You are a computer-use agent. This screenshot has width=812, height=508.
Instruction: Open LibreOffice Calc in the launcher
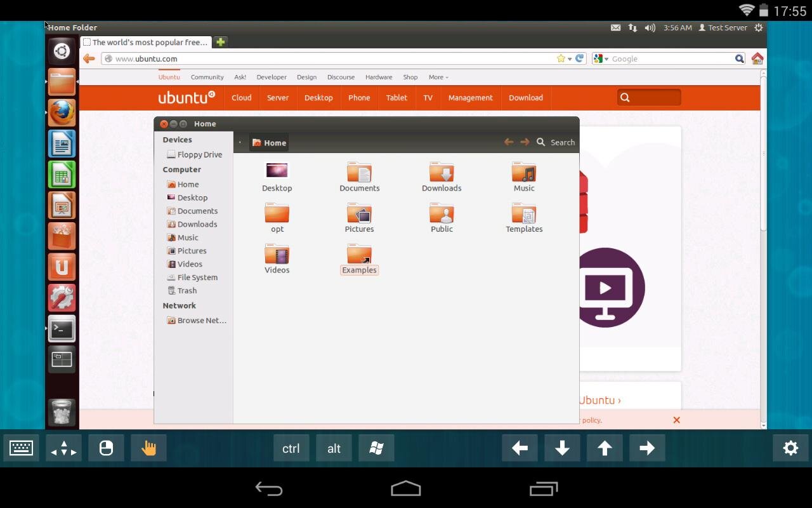62,175
